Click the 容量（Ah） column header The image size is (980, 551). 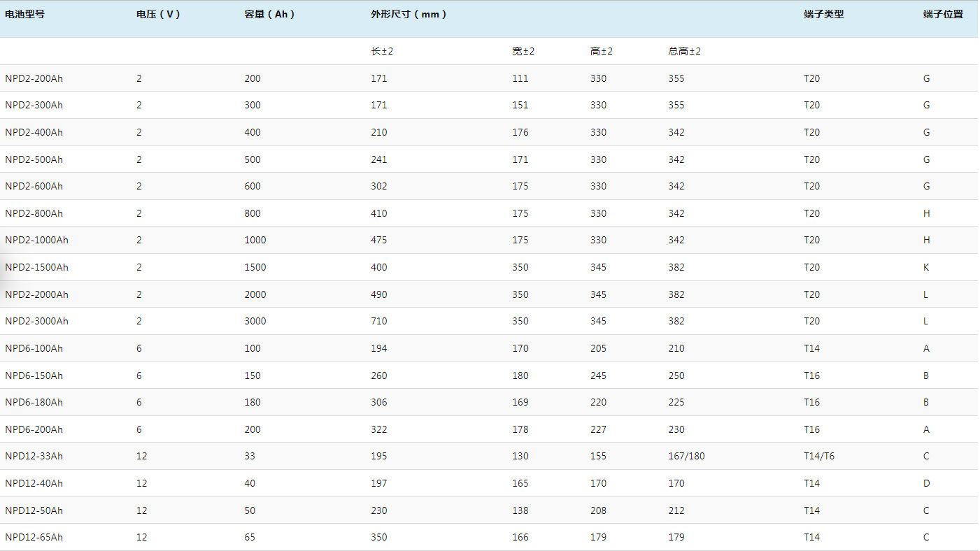[269, 14]
